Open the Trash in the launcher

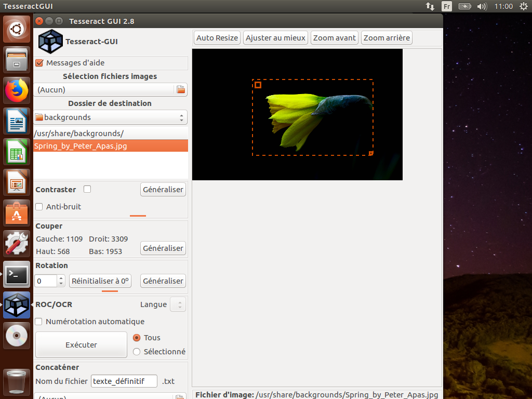coord(17,381)
